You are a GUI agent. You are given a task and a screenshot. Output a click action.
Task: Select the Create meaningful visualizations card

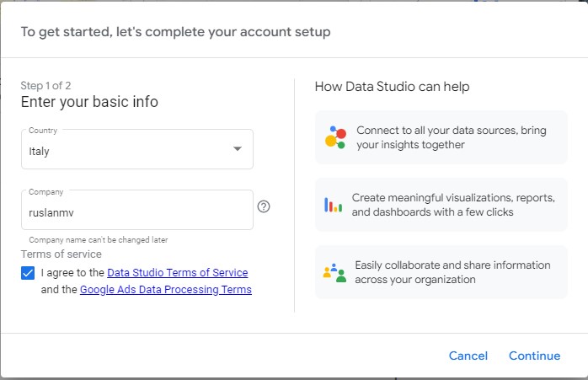pos(441,205)
